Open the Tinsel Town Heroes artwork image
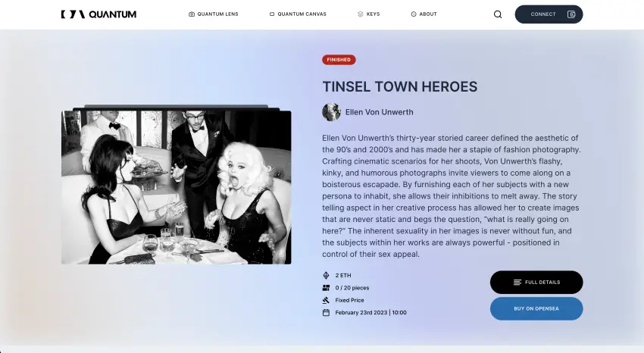 tap(177, 187)
